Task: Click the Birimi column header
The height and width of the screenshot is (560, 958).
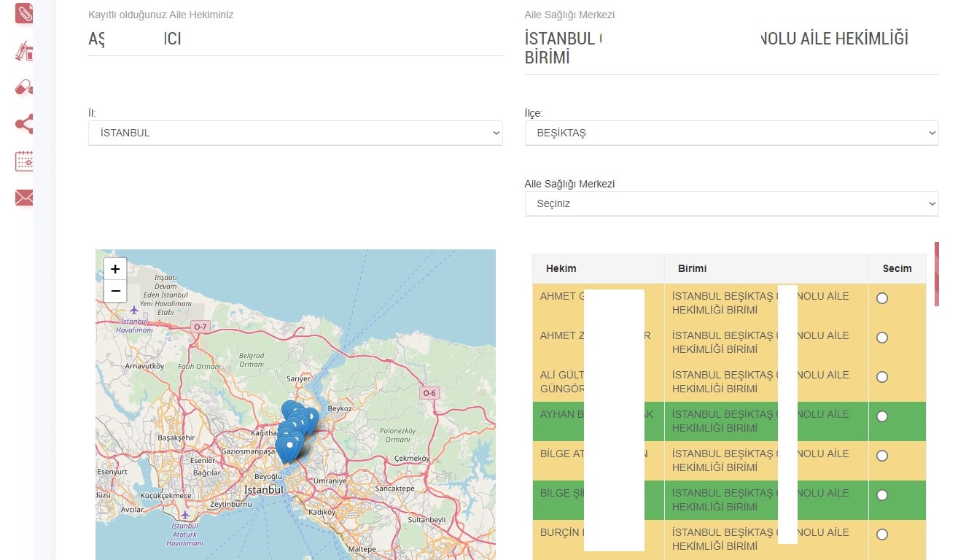Action: point(692,268)
